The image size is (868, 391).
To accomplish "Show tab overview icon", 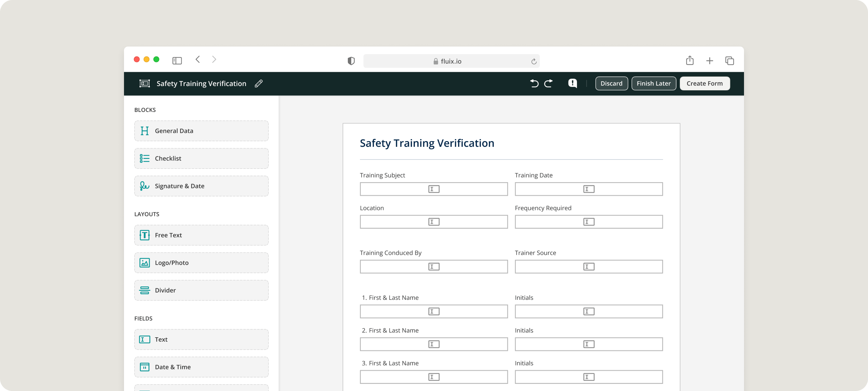I will 729,61.
